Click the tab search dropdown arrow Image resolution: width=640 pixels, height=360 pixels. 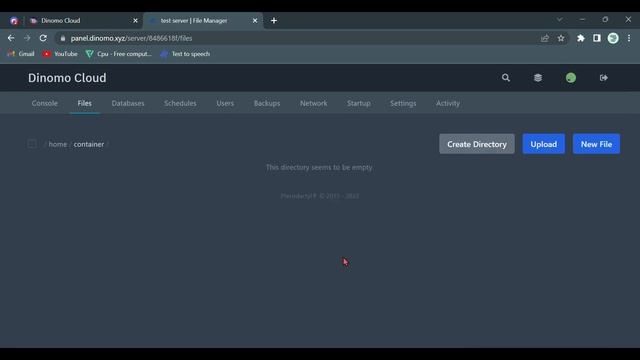click(560, 19)
